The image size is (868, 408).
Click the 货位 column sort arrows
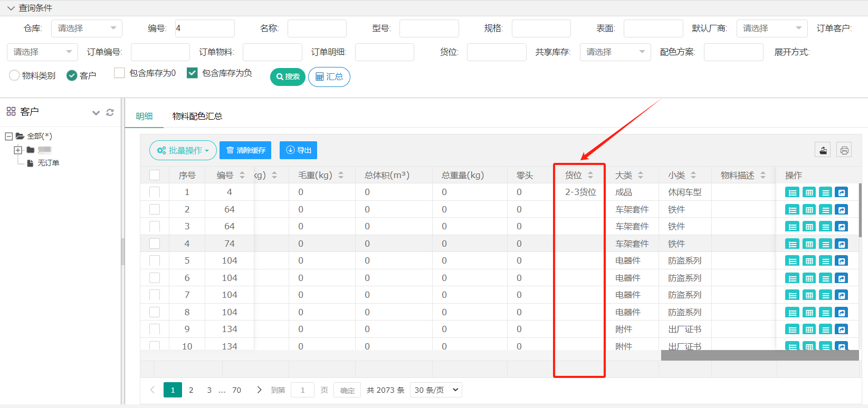point(590,175)
